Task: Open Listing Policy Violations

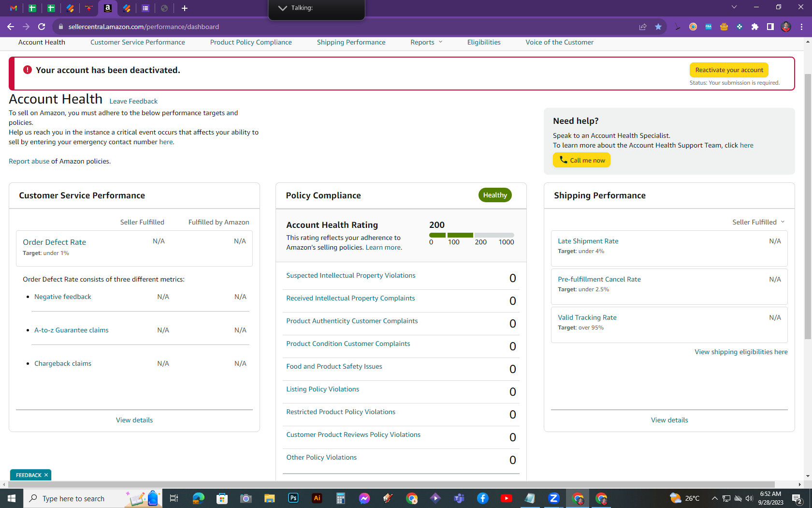Action: (x=323, y=389)
